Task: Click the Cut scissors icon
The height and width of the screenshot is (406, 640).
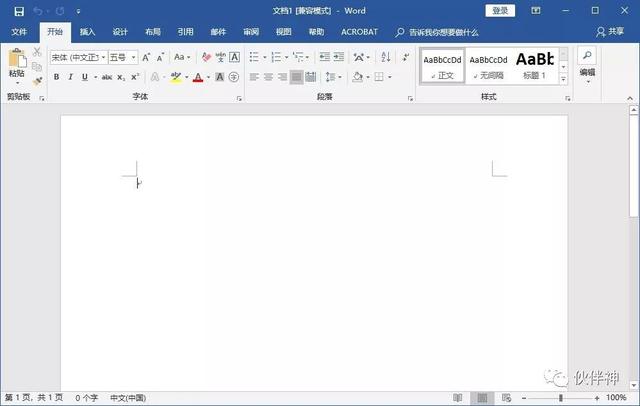Action: pos(37,52)
